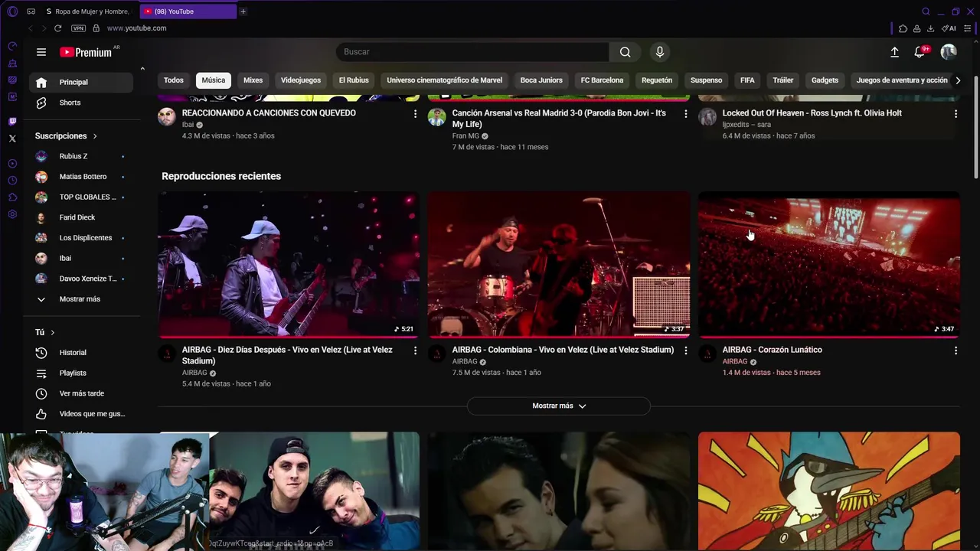Open browser settings gear in sidebar
This screenshot has height=551, width=980.
(x=12, y=214)
